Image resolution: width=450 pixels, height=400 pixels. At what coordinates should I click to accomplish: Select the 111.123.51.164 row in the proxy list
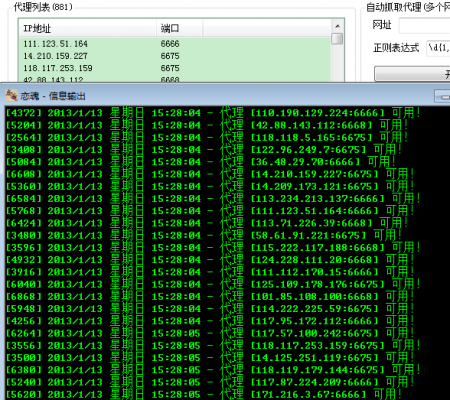tap(175, 44)
